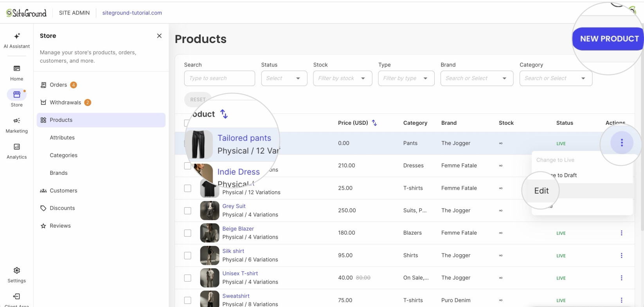Screen dimensions: 644x307
Task: Open the actions menu for Silk shirt
Action: point(621,255)
